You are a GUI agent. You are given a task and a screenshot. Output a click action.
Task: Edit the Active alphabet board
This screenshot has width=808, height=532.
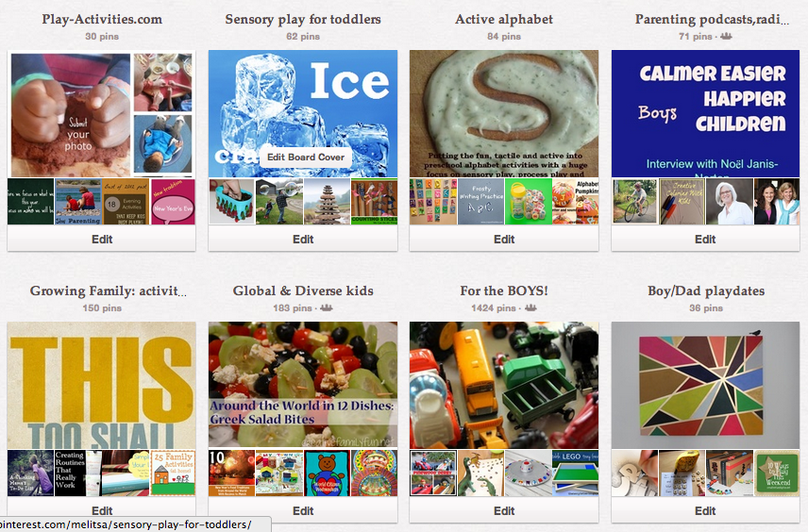[504, 239]
